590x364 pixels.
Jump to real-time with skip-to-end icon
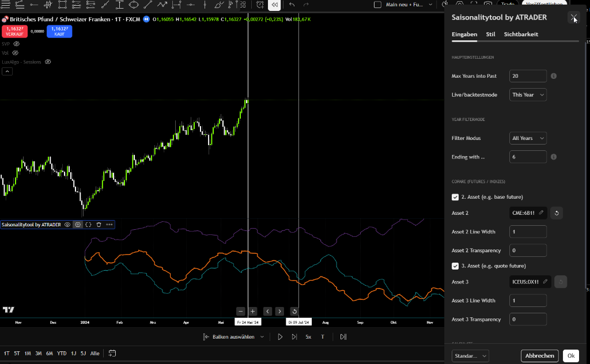point(343,337)
